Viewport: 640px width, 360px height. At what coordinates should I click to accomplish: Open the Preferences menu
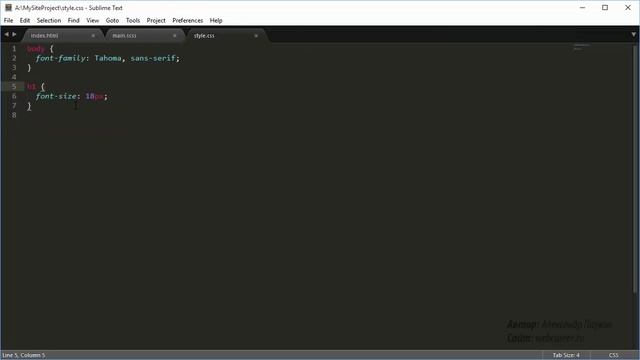point(187,20)
